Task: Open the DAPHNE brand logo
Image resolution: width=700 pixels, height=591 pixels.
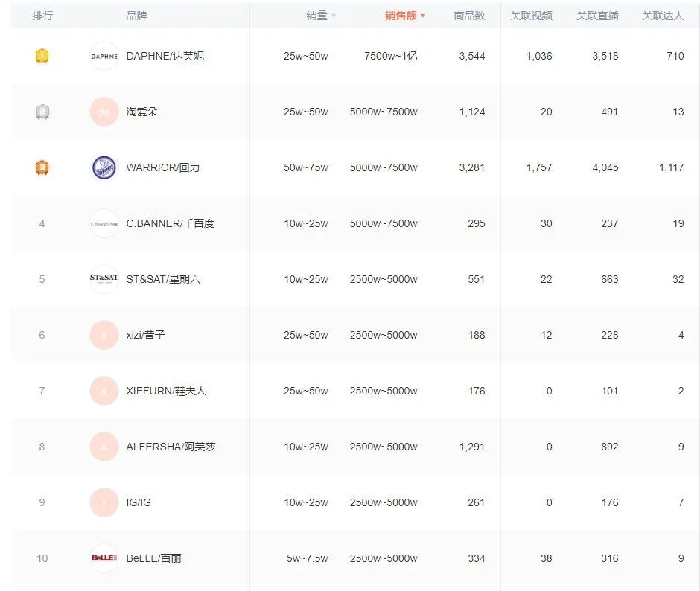Action: [x=104, y=56]
